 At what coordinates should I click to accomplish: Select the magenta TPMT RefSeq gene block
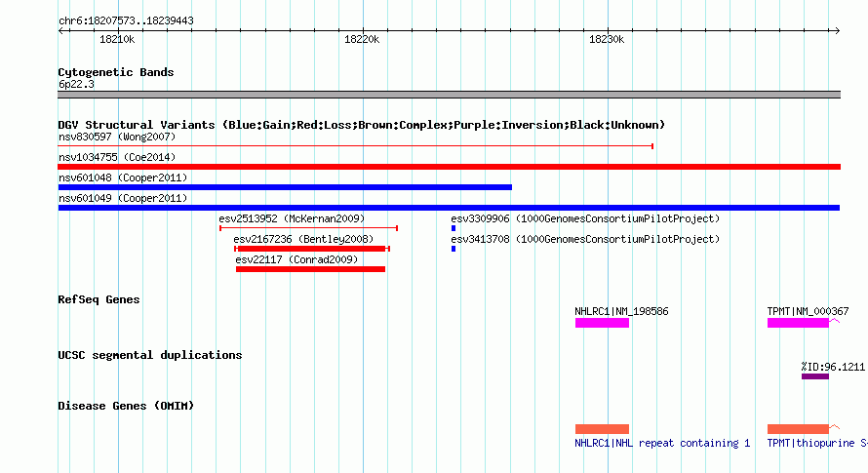tap(798, 323)
